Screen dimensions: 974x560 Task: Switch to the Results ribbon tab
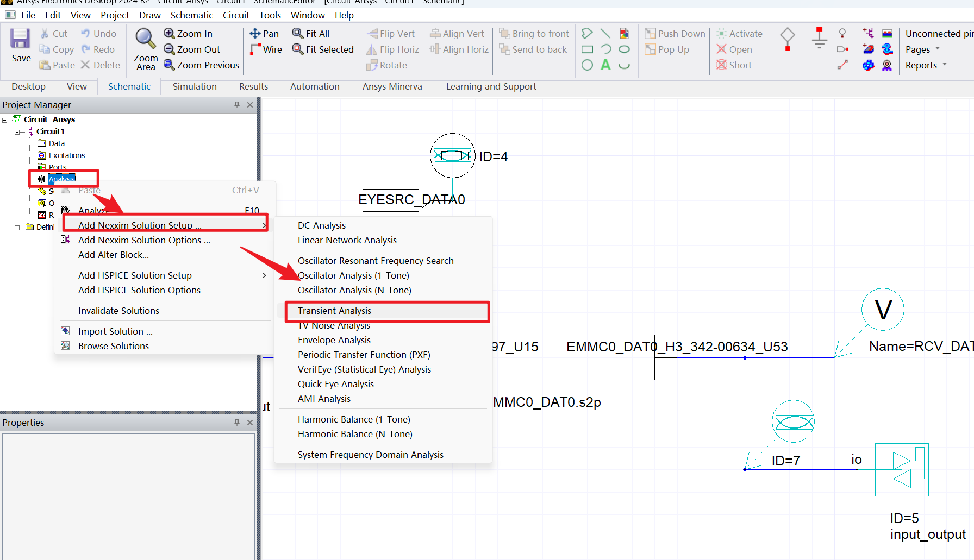pyautogui.click(x=253, y=86)
